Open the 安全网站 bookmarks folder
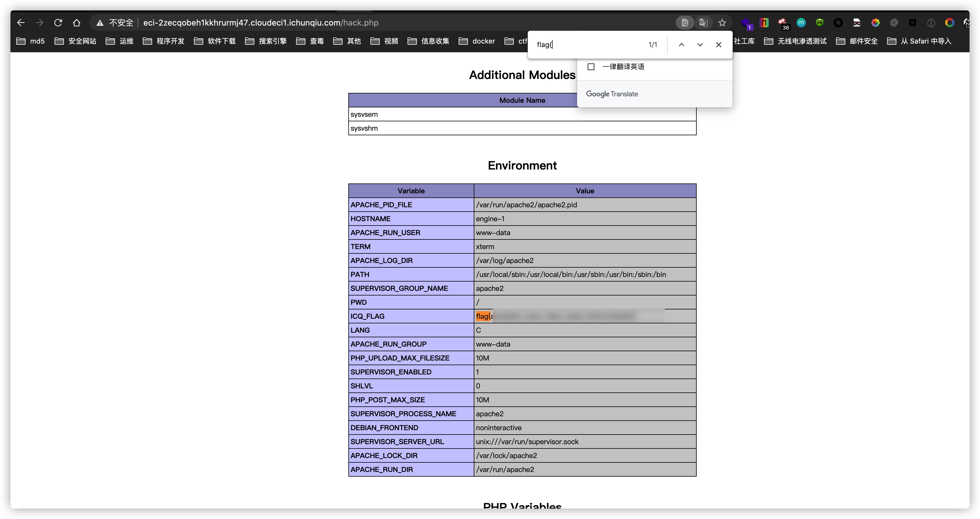This screenshot has height=519, width=980. point(75,41)
